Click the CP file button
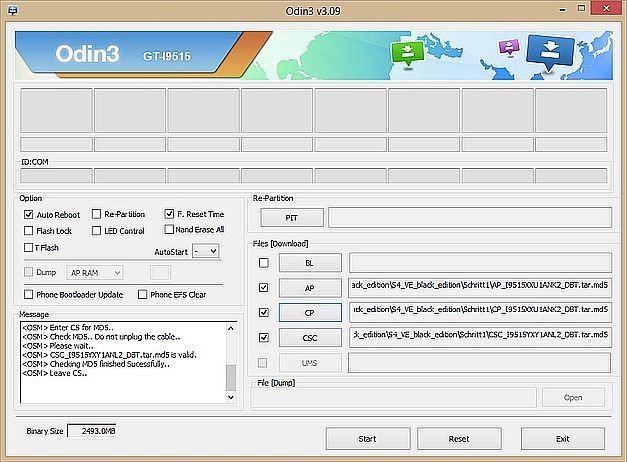Screen dimensions: 627x462 tap(310, 312)
